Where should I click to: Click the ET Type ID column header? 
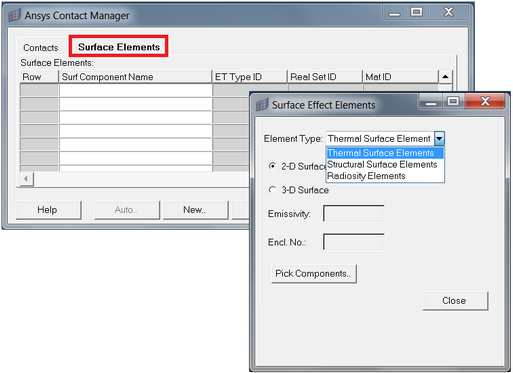250,77
